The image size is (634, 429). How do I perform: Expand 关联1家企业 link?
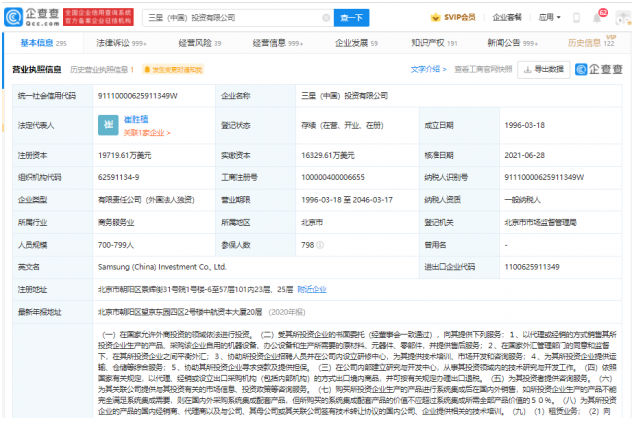pyautogui.click(x=147, y=133)
